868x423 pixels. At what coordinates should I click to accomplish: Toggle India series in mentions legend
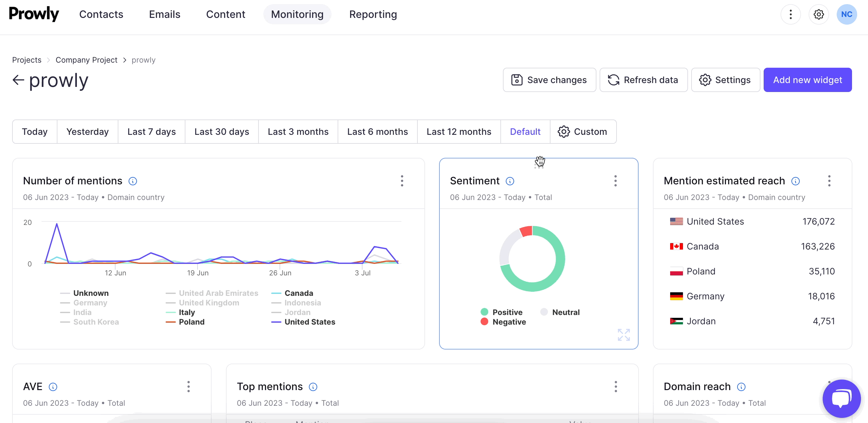[76, 312]
